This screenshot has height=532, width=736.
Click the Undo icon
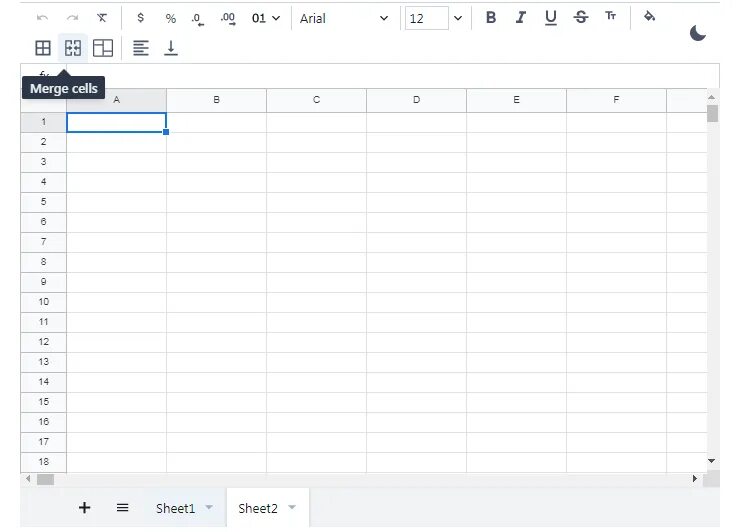point(42,18)
